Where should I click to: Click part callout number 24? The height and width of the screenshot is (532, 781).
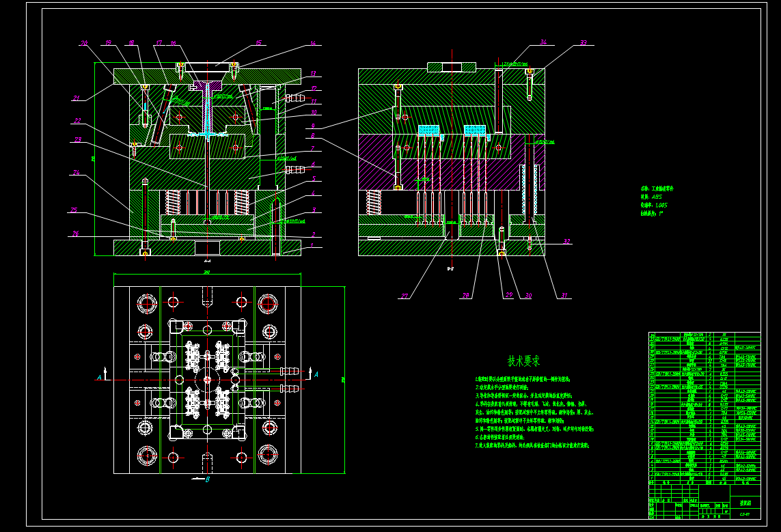(x=77, y=173)
